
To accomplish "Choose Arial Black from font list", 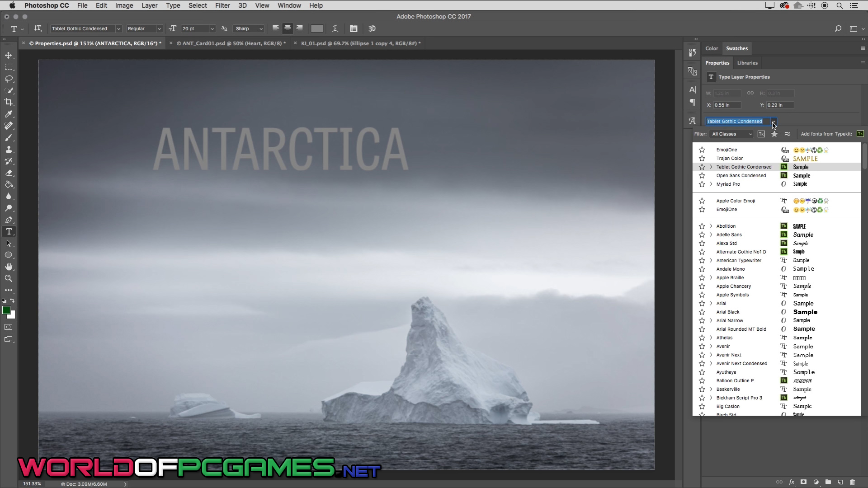I will pyautogui.click(x=728, y=312).
